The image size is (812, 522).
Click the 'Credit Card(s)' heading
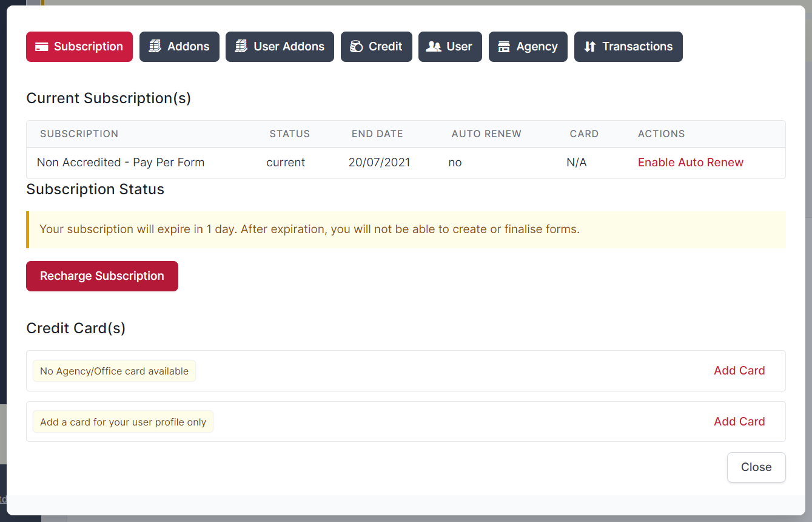click(x=76, y=328)
